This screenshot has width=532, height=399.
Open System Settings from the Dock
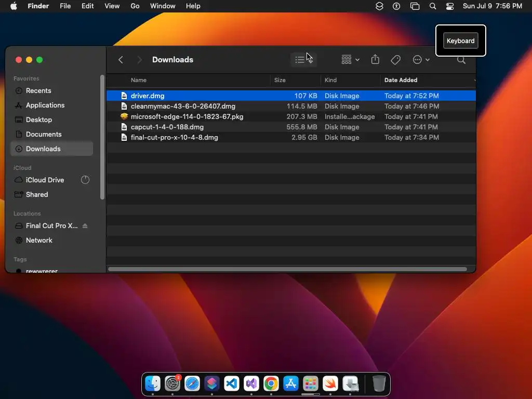click(x=172, y=384)
